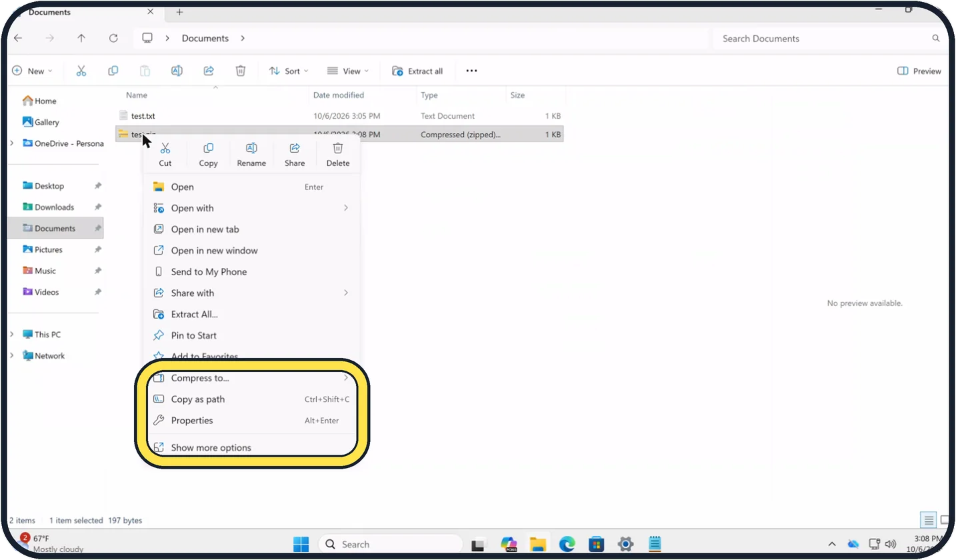Show hidden system tray icons chevron
The height and width of the screenshot is (560, 956).
[x=832, y=544]
